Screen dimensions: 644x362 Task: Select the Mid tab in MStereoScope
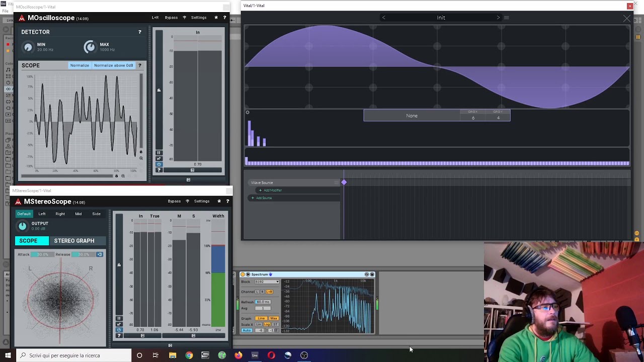point(78,214)
